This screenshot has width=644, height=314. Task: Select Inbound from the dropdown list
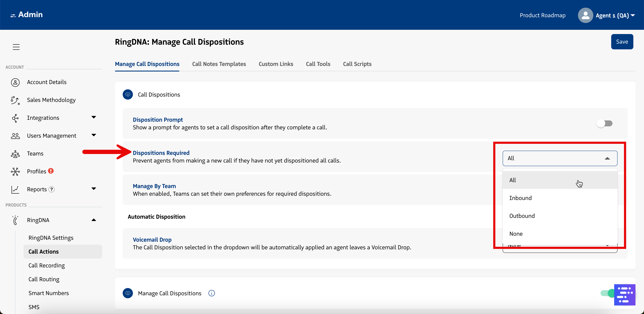pos(520,198)
